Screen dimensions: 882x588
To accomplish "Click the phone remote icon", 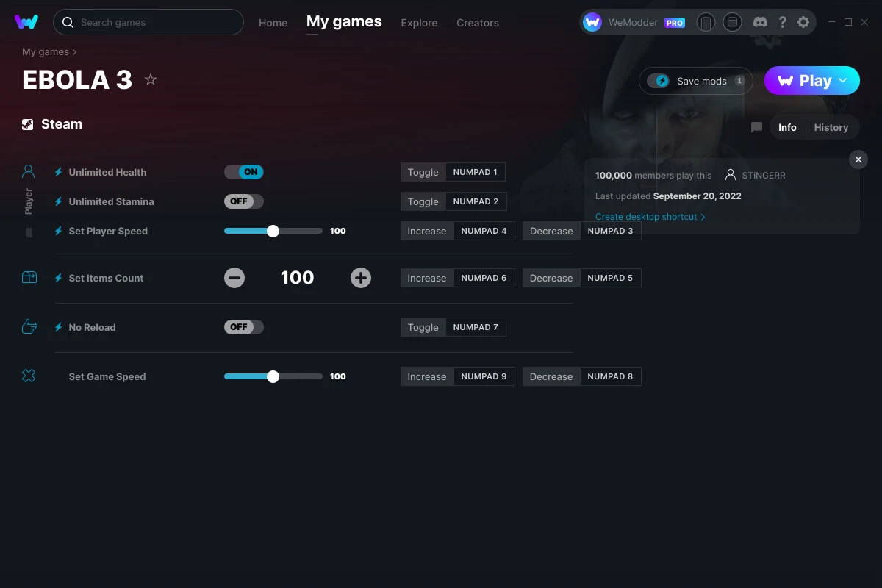I will click(706, 23).
